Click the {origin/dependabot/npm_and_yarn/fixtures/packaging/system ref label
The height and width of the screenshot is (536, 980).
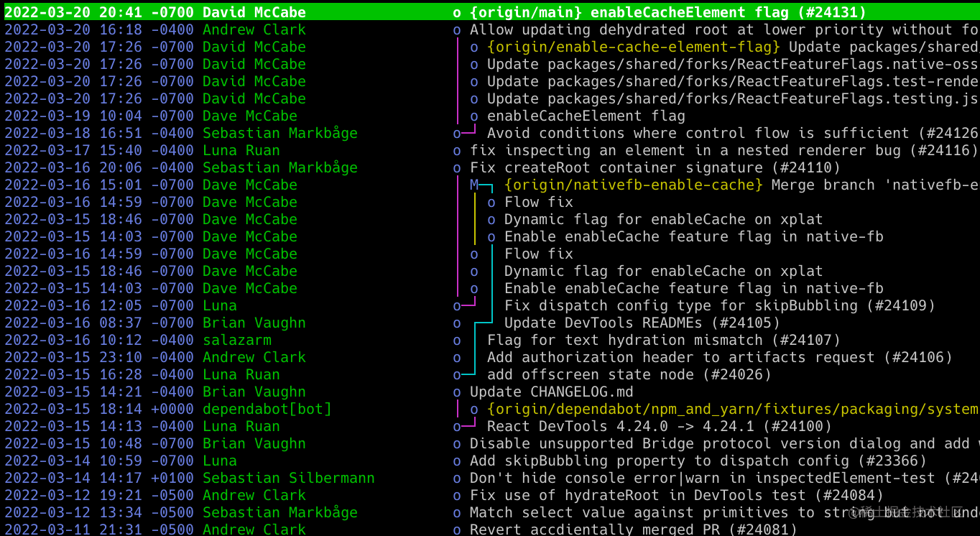coord(733,409)
